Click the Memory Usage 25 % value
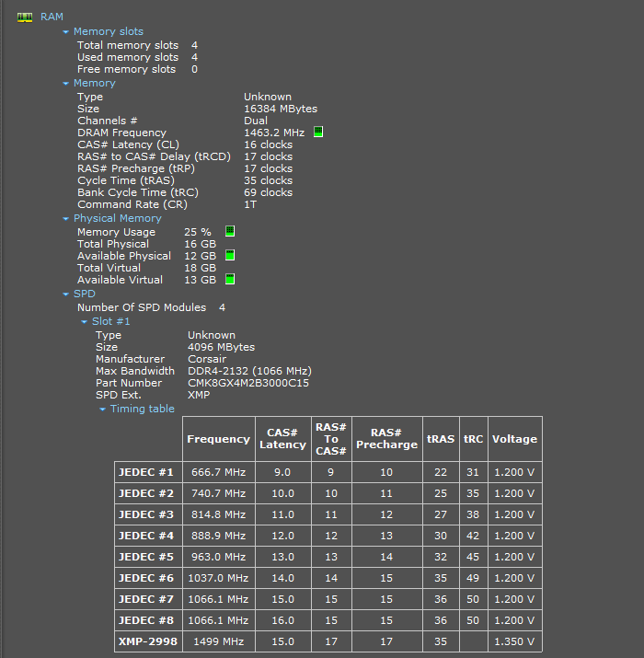 198,232
